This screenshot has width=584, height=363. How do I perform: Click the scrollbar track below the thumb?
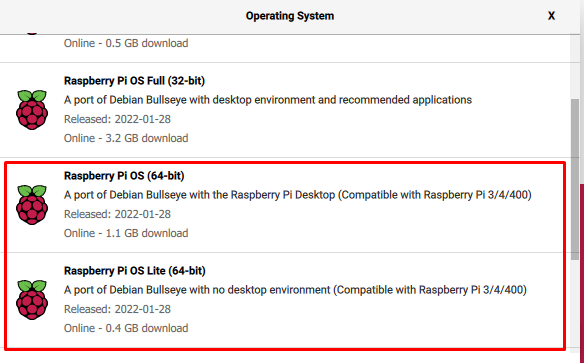tap(575, 305)
